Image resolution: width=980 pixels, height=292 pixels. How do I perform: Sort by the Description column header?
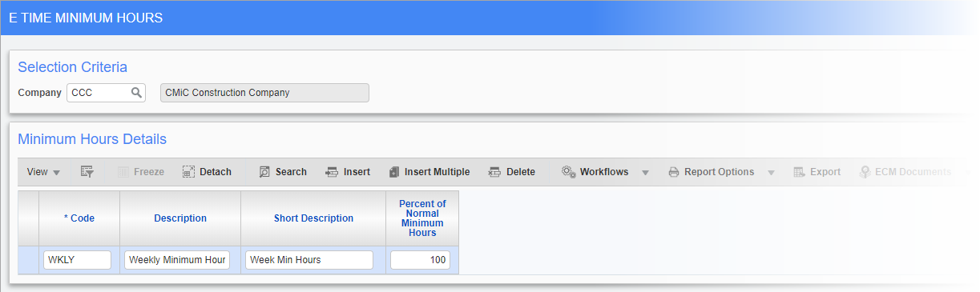[180, 218]
